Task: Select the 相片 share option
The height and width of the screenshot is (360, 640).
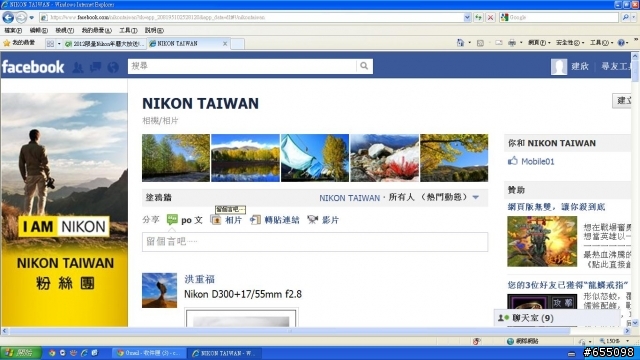Action: click(227, 220)
